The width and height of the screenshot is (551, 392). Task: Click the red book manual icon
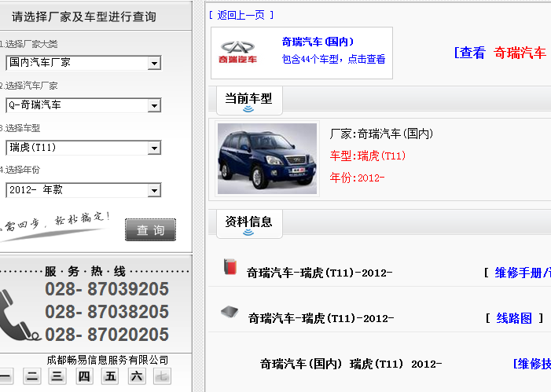point(230,267)
